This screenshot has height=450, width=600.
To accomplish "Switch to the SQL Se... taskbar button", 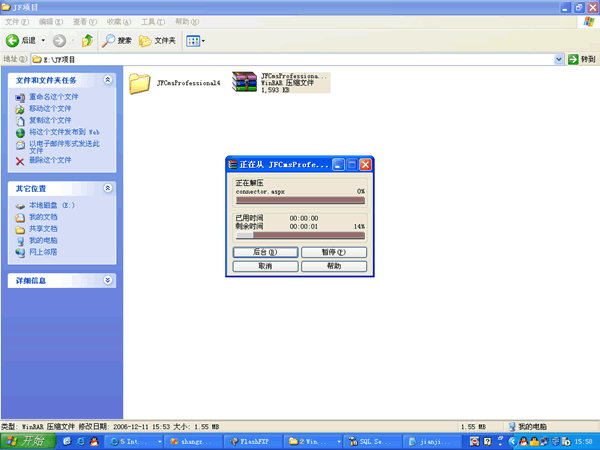I will [373, 442].
